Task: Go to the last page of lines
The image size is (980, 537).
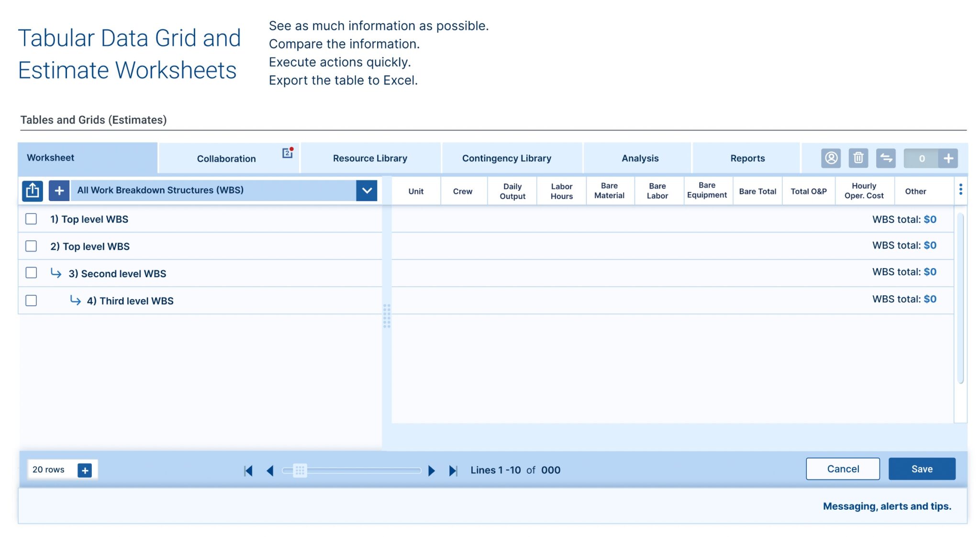Action: coord(453,470)
